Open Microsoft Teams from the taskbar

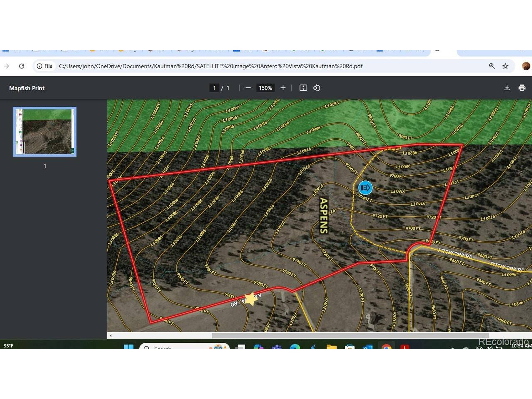pos(277,347)
